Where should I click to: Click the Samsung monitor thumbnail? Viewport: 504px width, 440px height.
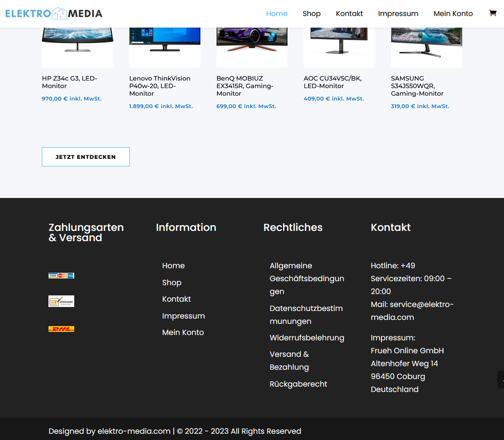[x=427, y=47]
